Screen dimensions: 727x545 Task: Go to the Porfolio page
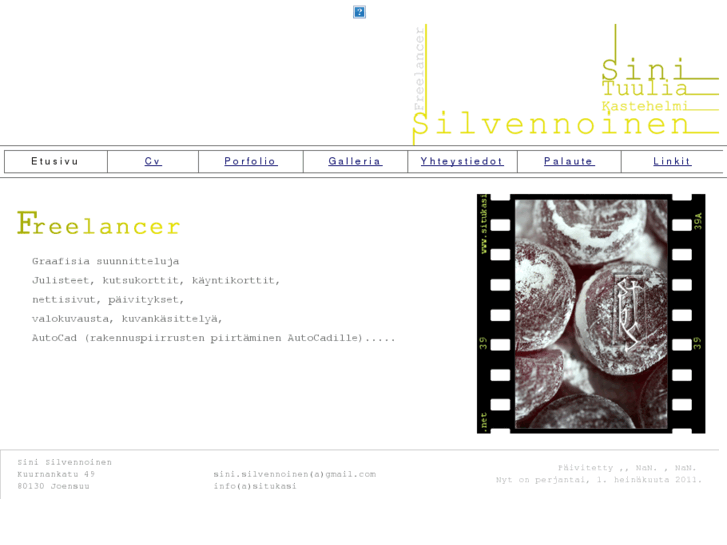[250, 161]
